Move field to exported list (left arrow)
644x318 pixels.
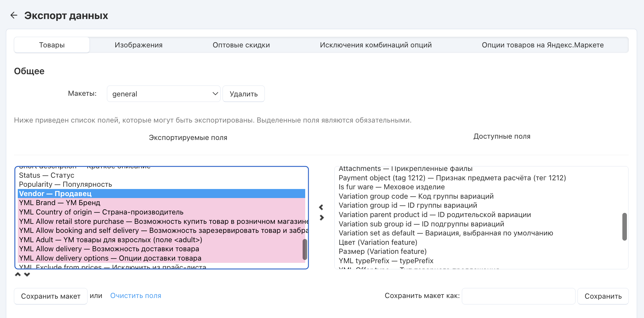(321, 207)
